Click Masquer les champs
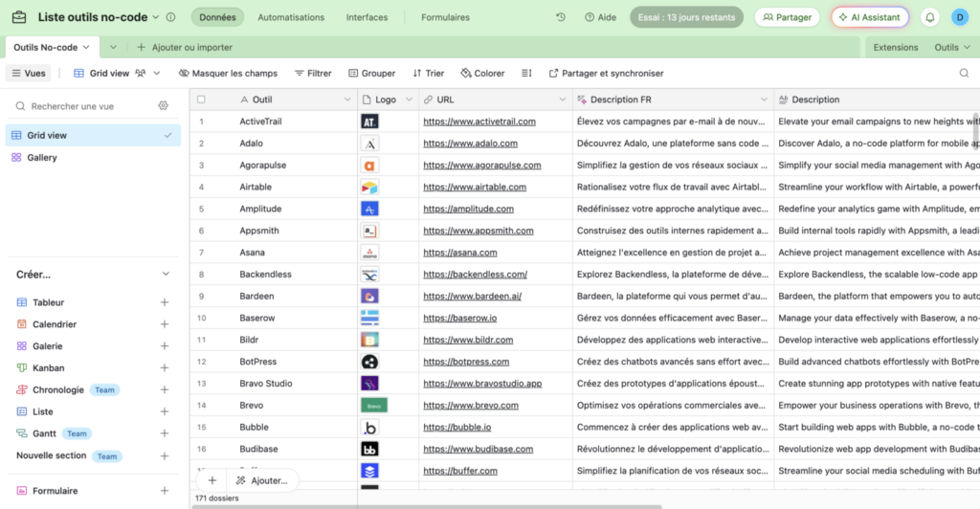The image size is (980, 509). [x=228, y=73]
